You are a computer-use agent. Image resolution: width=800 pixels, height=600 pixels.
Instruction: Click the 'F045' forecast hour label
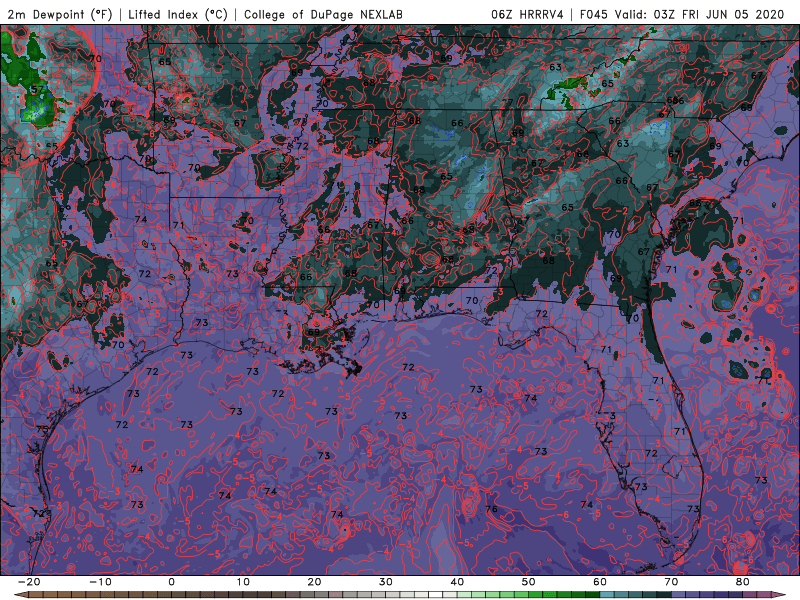click(x=594, y=14)
